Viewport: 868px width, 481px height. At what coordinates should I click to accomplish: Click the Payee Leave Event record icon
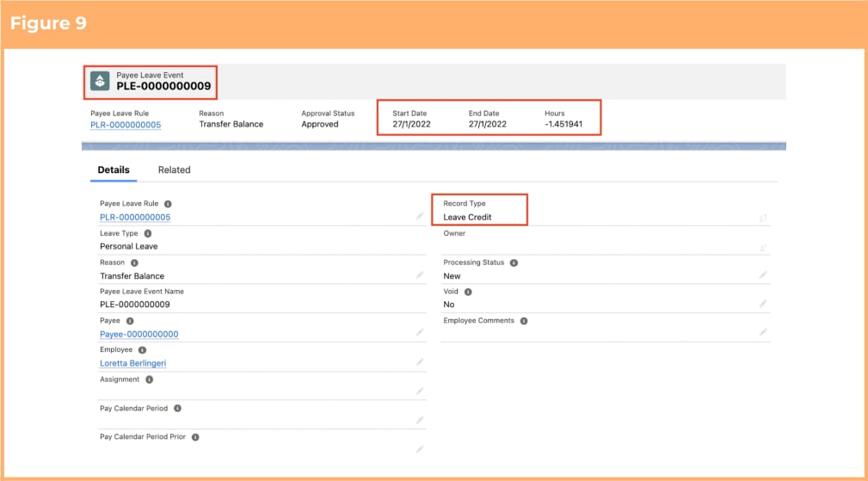click(x=100, y=81)
